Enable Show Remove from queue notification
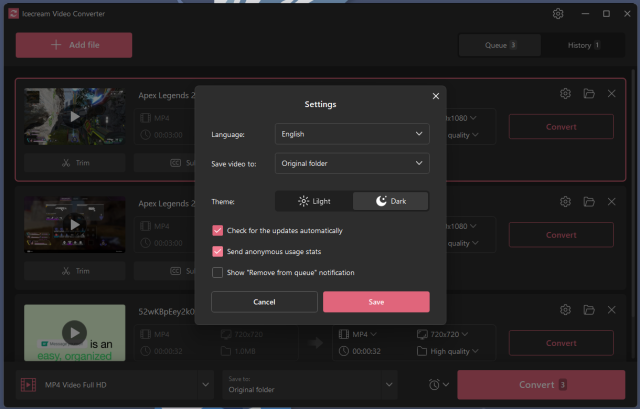 tap(218, 272)
